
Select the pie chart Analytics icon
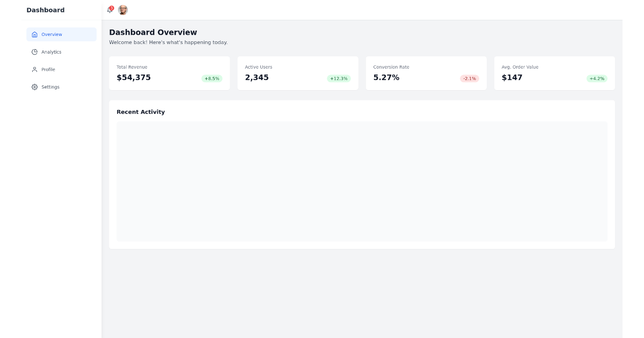[x=34, y=52]
